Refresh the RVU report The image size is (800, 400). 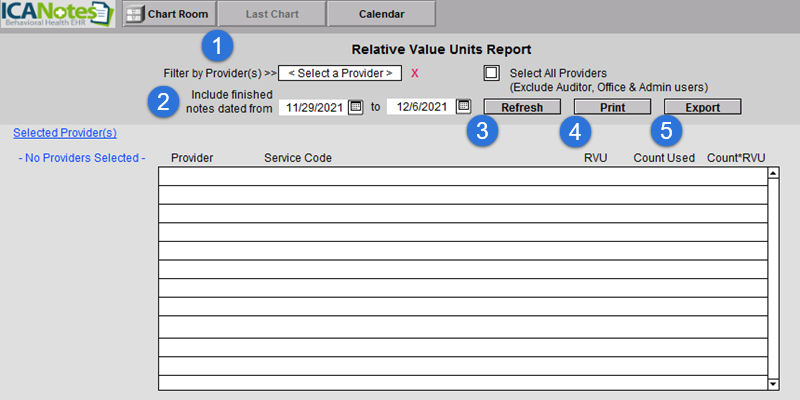(x=522, y=107)
